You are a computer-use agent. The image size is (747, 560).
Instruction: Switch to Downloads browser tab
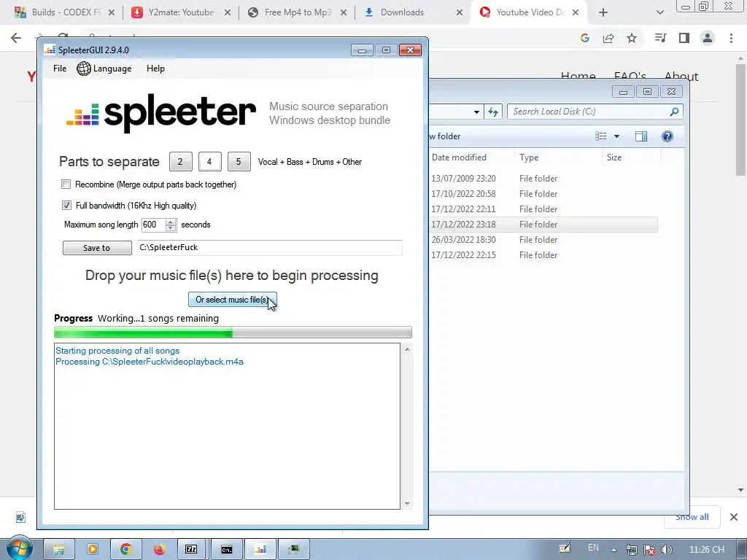(412, 12)
